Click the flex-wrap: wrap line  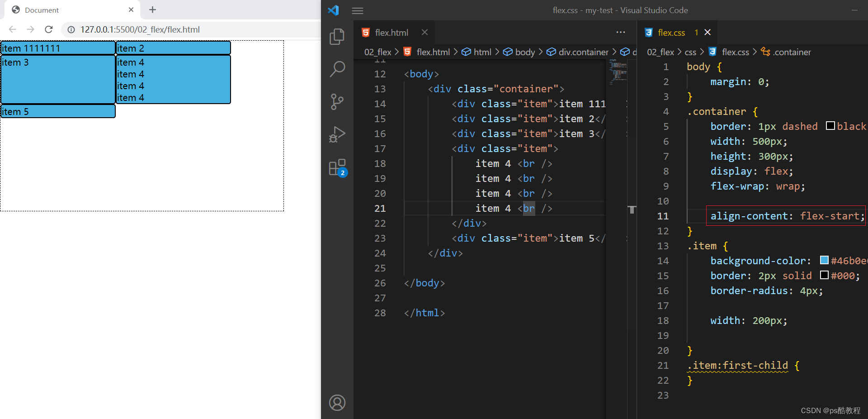757,186
